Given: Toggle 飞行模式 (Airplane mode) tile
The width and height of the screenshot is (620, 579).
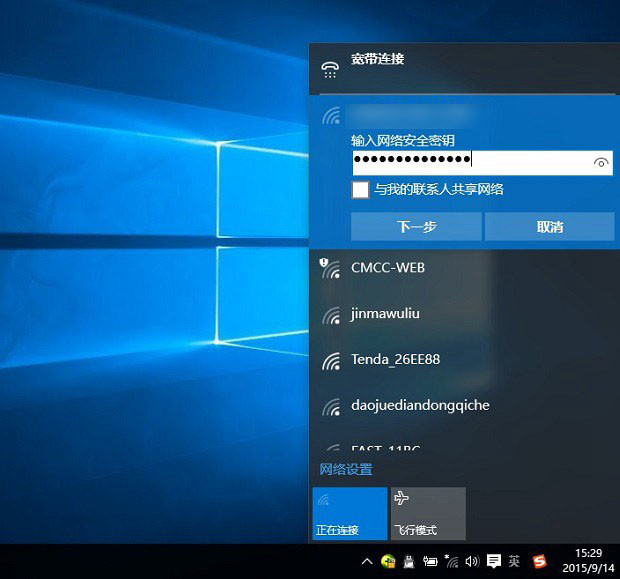Looking at the screenshot, I should coord(427,513).
